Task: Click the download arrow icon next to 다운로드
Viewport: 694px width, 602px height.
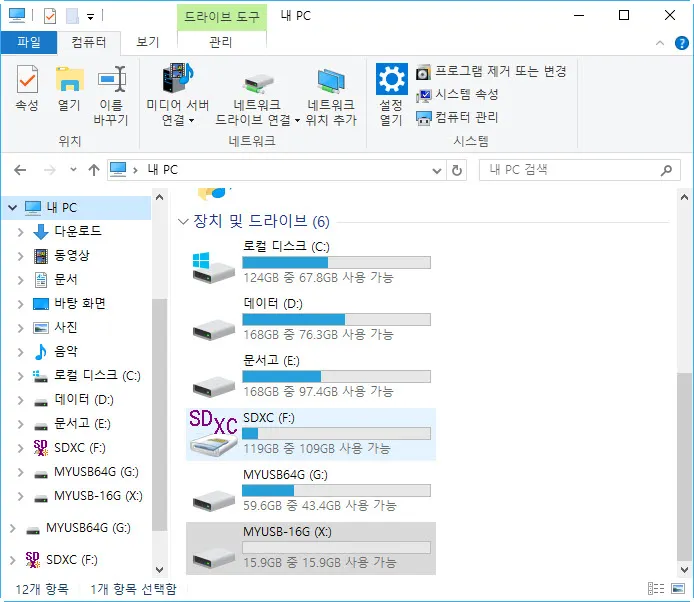Action: (x=41, y=232)
